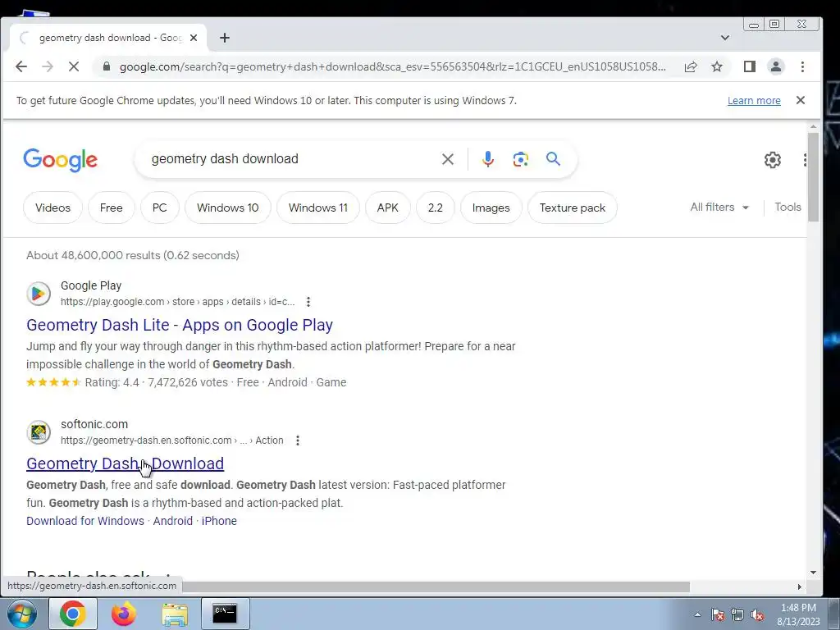This screenshot has height=630, width=840.
Task: Close the geometry dash download tab
Action: (x=194, y=38)
